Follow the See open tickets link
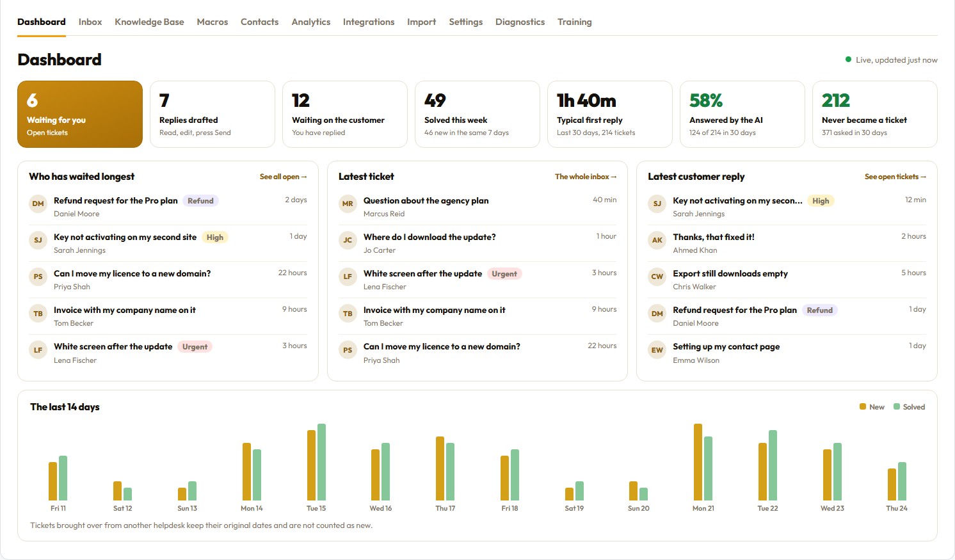The height and width of the screenshot is (560, 955). point(895,177)
